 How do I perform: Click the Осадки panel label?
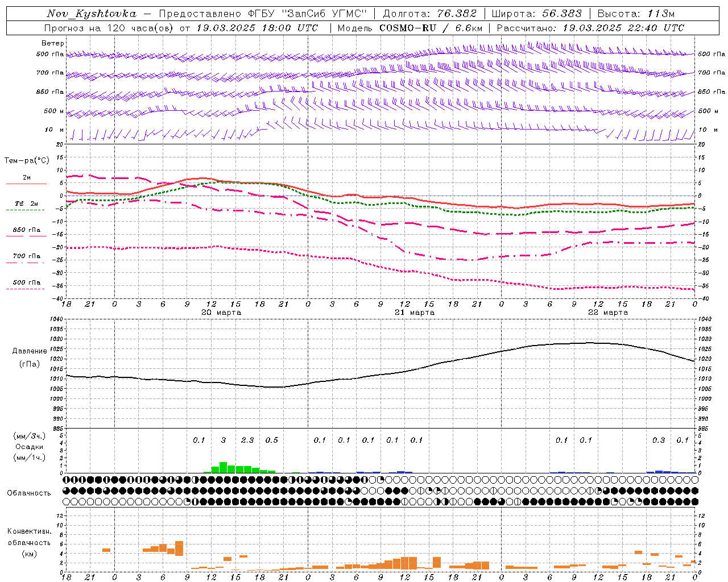(30, 447)
